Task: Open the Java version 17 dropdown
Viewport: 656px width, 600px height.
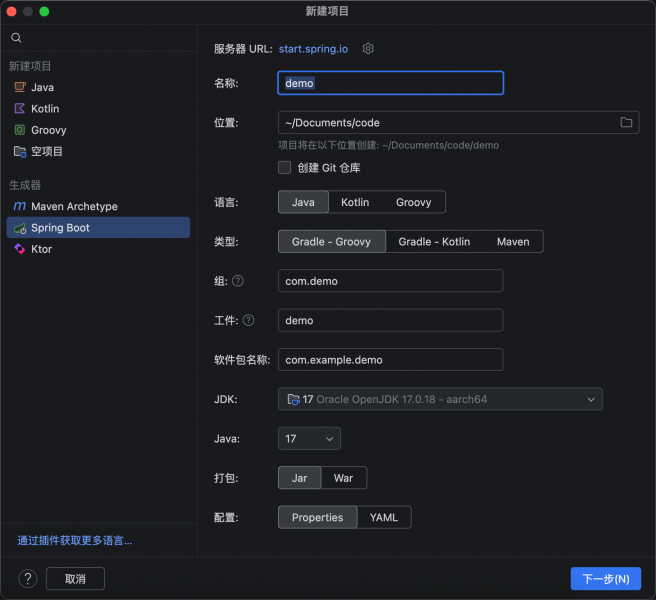Action: click(309, 438)
